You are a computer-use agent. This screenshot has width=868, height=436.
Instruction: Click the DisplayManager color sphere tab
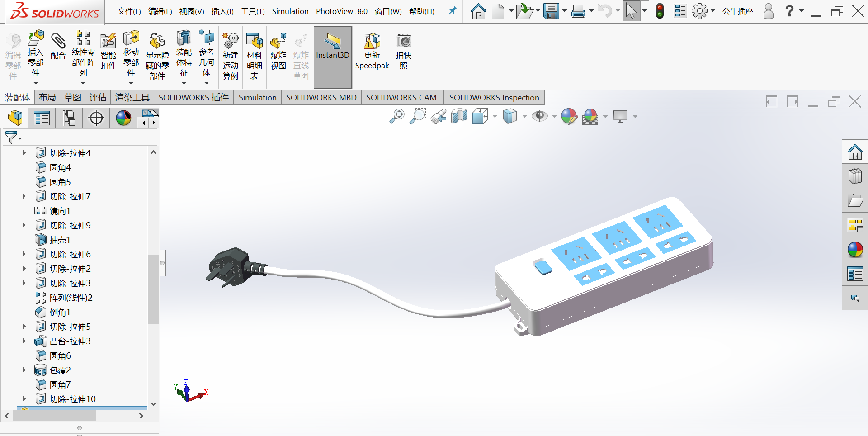tap(123, 118)
